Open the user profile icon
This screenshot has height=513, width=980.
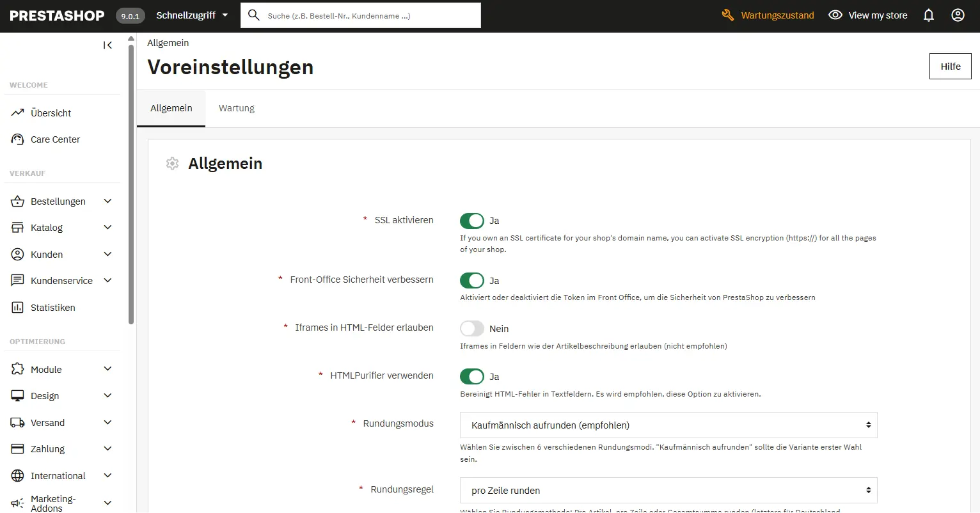958,15
